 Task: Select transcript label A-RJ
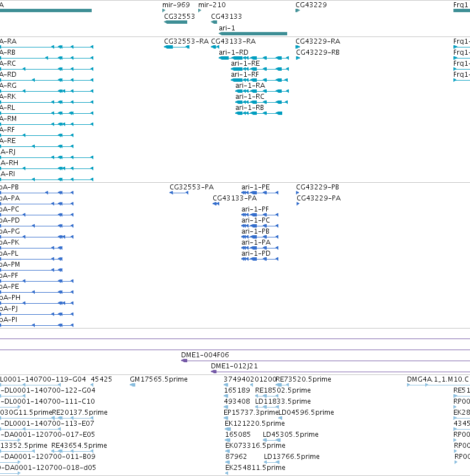[8, 152]
